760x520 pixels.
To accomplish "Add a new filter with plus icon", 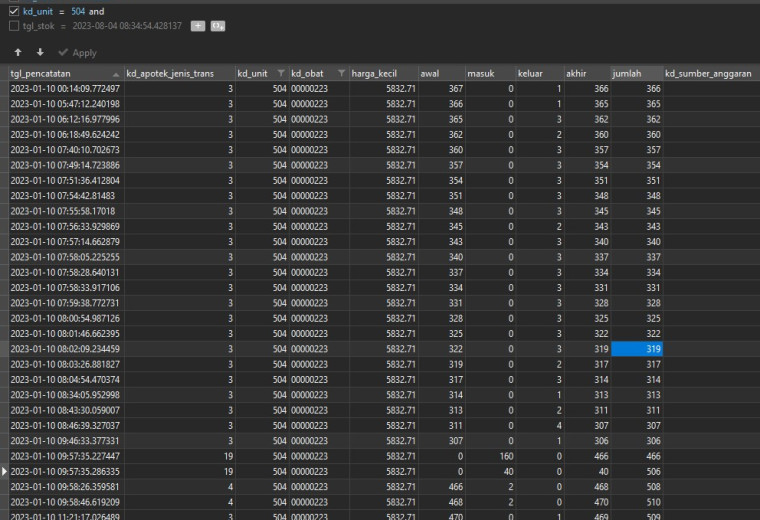I will point(198,26).
